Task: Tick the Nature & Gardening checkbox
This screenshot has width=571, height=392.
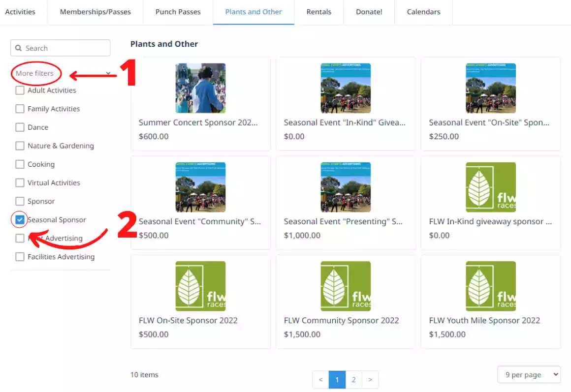Action: [20, 146]
